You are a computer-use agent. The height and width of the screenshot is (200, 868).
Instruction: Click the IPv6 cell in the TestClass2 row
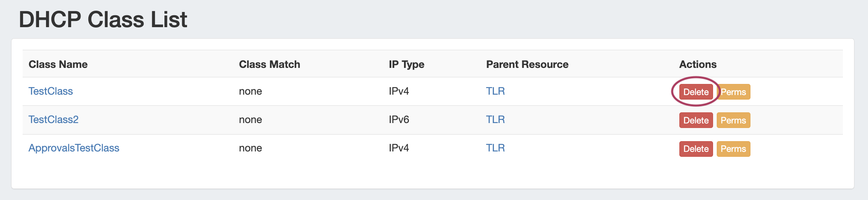click(x=399, y=120)
